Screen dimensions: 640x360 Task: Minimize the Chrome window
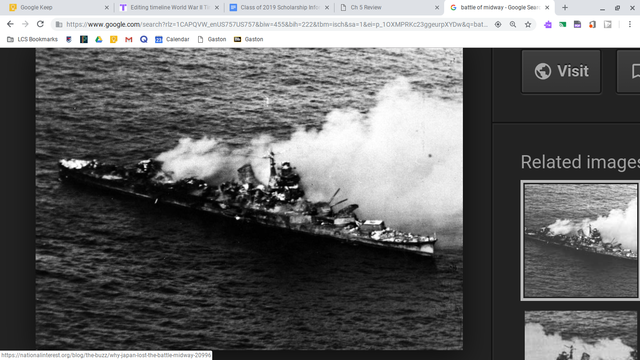(x=602, y=8)
